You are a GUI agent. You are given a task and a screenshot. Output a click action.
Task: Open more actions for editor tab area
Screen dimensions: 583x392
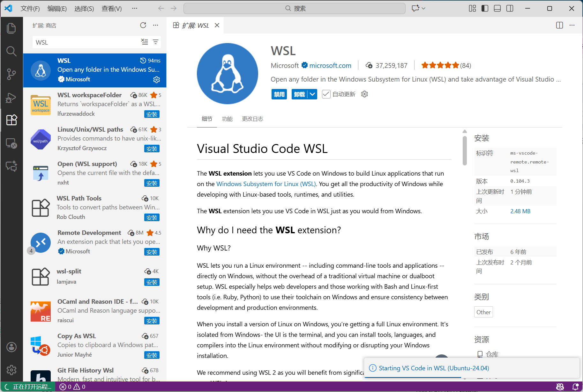[572, 25]
